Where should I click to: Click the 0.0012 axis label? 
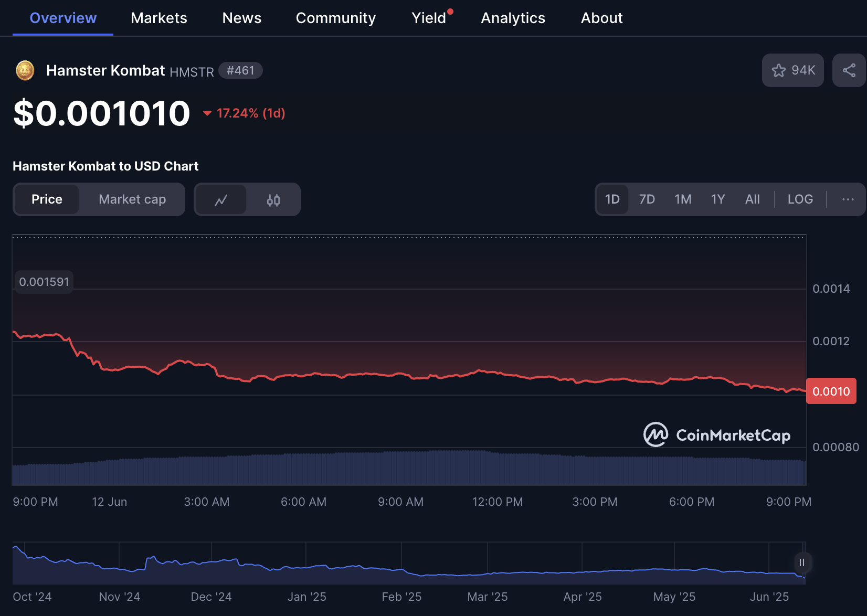click(831, 341)
